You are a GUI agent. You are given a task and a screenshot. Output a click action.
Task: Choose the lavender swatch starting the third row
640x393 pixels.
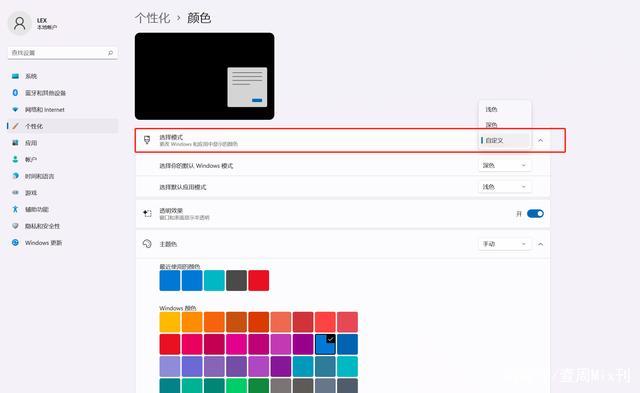pyautogui.click(x=170, y=366)
